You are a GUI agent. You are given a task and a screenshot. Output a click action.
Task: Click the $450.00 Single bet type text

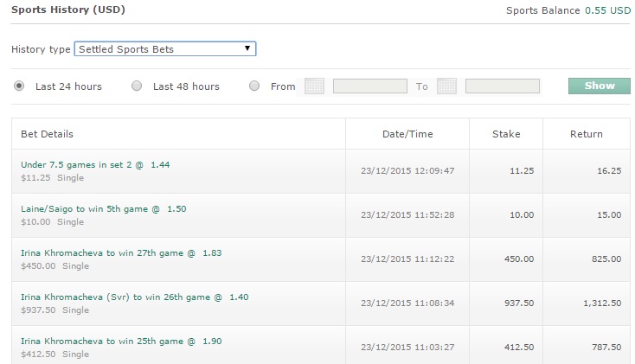55,266
